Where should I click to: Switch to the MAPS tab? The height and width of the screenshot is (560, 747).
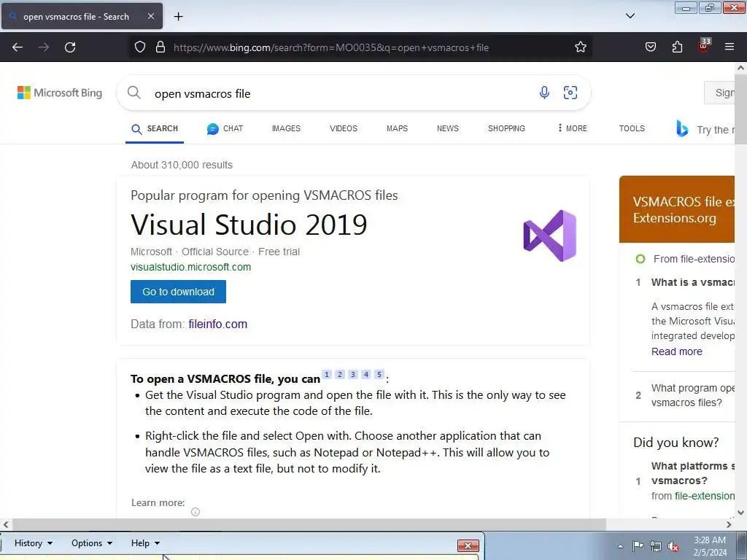[x=398, y=128]
